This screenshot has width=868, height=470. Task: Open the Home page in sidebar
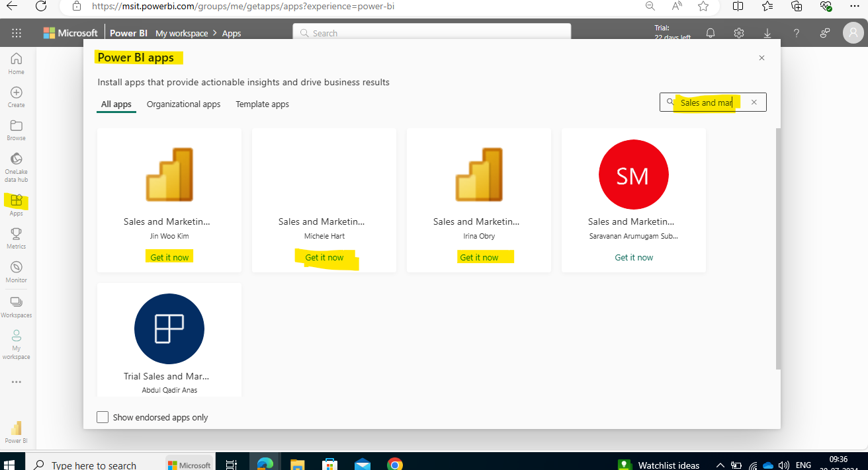tap(16, 63)
